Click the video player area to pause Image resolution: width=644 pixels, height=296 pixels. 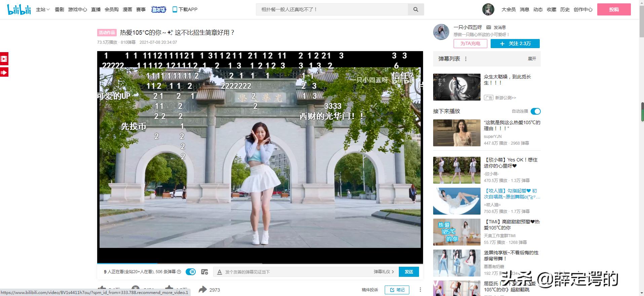click(x=260, y=157)
